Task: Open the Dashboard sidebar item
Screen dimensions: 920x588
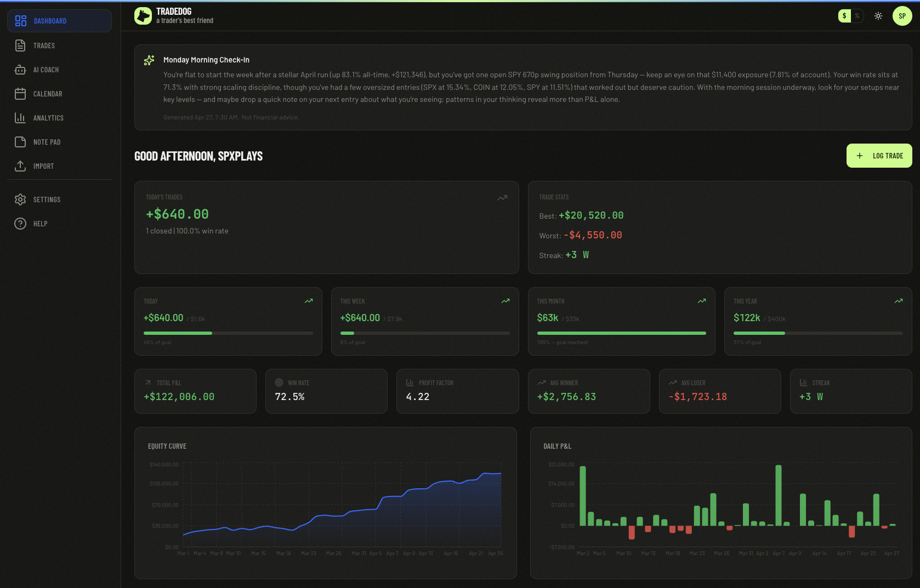Action: [59, 21]
